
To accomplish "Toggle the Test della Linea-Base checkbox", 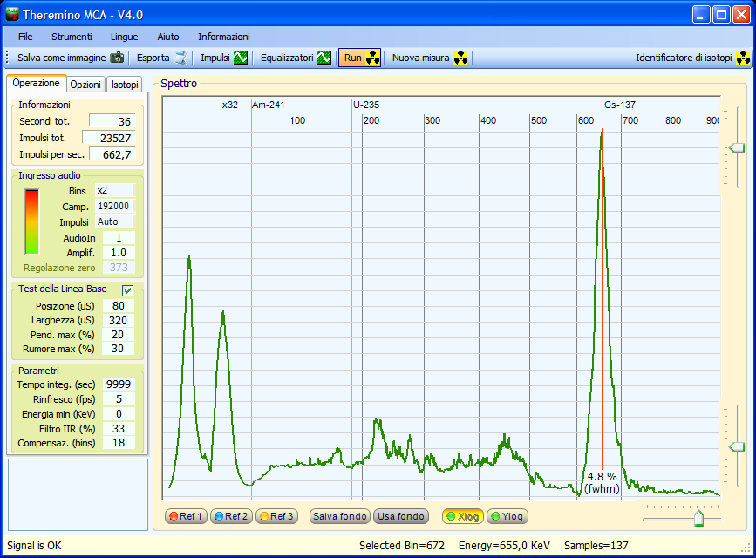I will (127, 289).
